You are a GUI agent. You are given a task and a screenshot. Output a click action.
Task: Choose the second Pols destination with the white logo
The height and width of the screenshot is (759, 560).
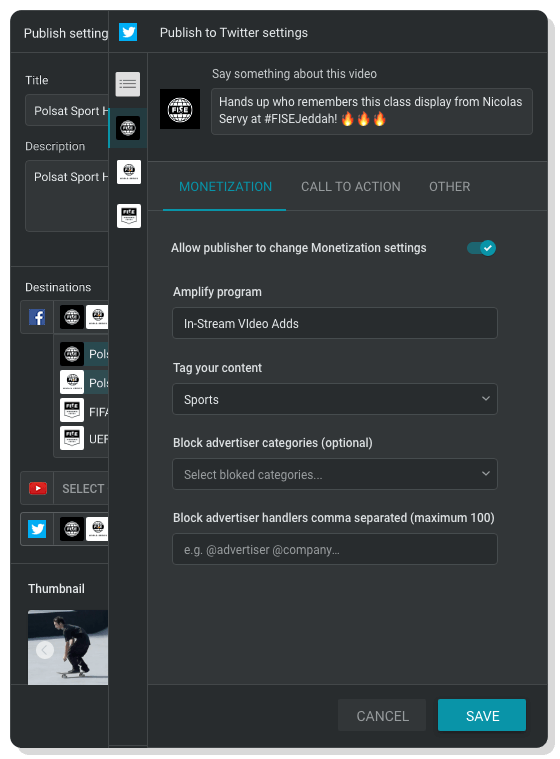coord(84,382)
